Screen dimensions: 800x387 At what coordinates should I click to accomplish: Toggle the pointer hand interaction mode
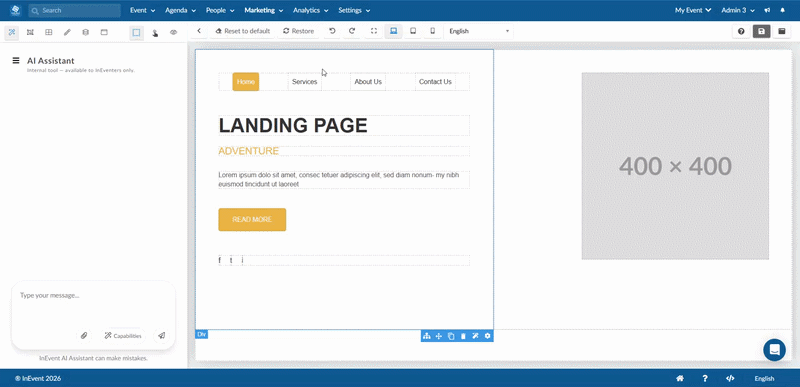point(155,32)
